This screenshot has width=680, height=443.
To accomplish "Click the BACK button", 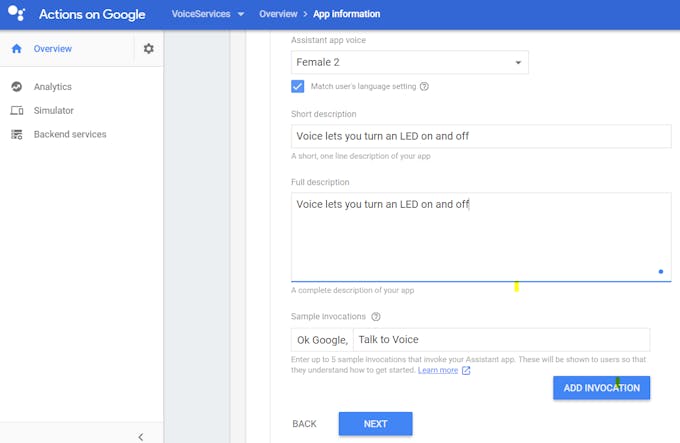I will tap(304, 423).
